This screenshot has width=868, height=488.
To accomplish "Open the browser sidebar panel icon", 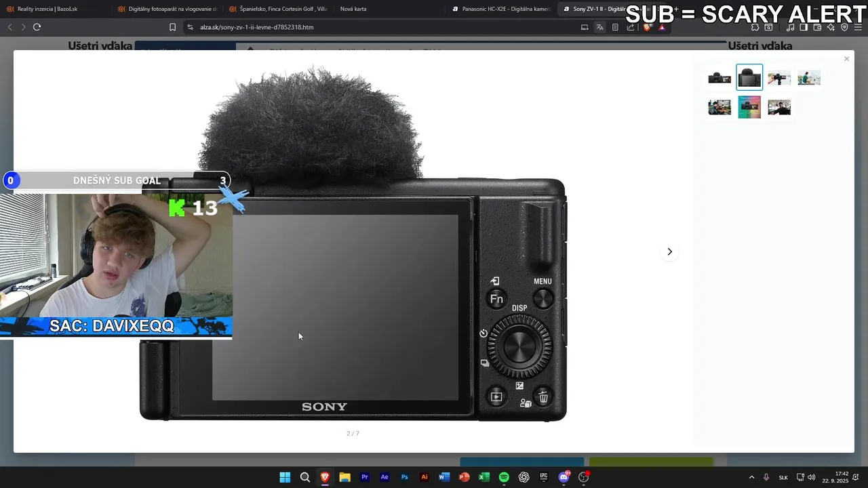I will click(x=804, y=27).
